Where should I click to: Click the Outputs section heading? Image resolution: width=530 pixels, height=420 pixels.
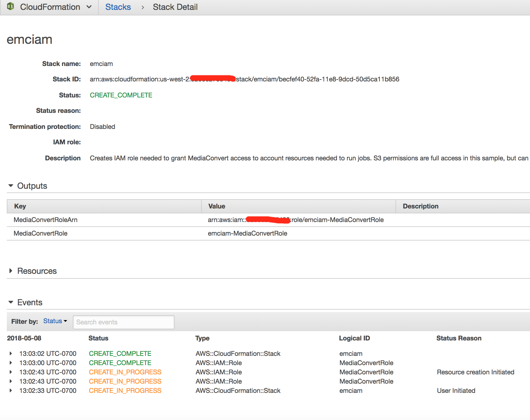click(32, 186)
